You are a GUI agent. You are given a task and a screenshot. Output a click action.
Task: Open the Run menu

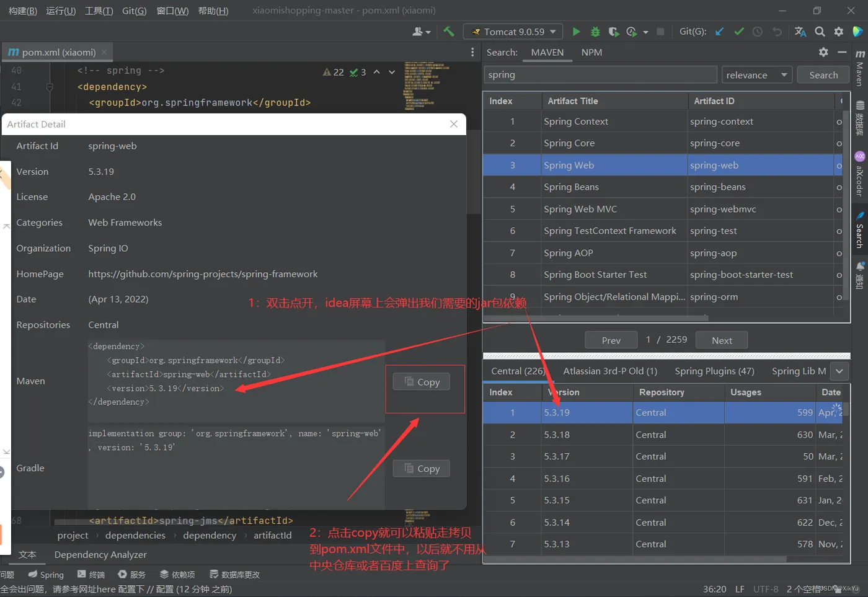click(61, 11)
